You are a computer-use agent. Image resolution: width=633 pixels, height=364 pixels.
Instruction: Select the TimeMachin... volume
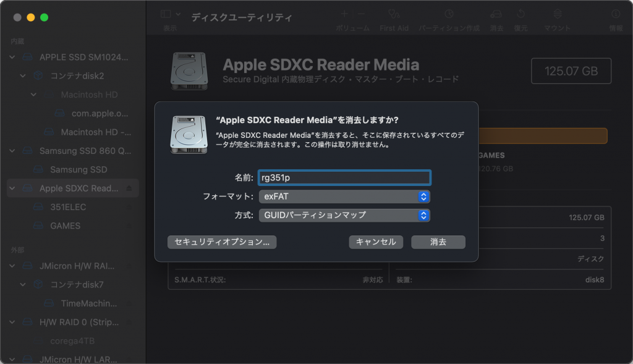(x=89, y=303)
